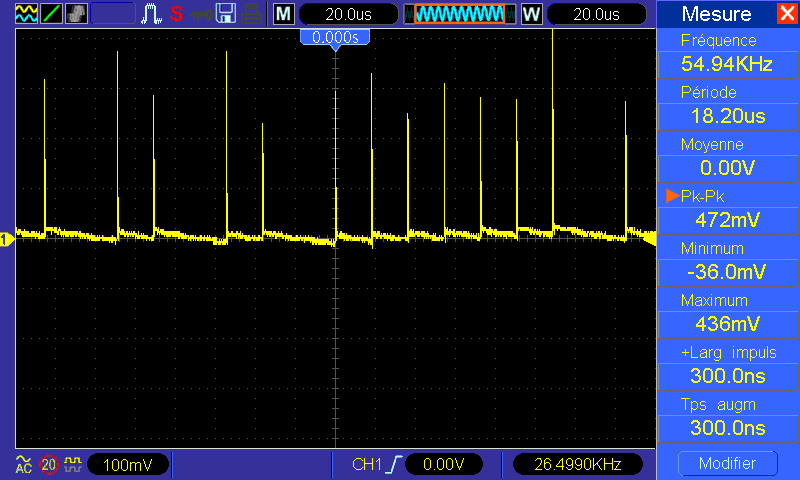Click the white pulse trigger icon
The image size is (800, 480).
point(151,14)
